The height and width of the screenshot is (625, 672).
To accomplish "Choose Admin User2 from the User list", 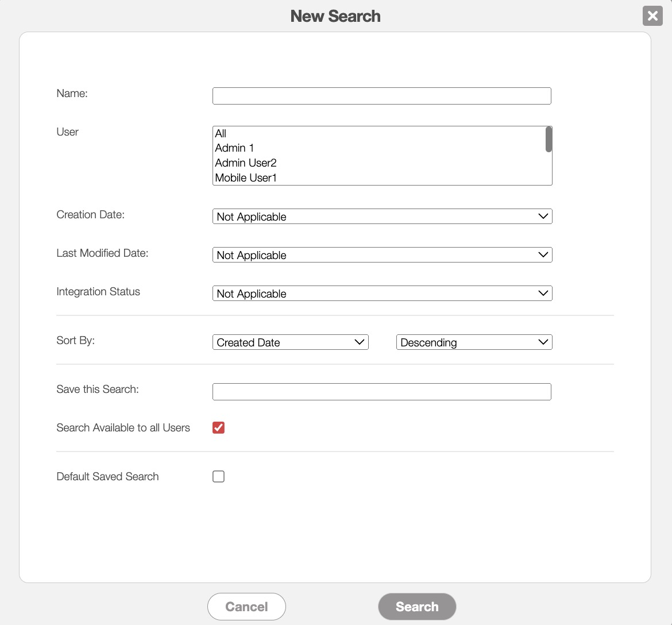I will pyautogui.click(x=246, y=163).
